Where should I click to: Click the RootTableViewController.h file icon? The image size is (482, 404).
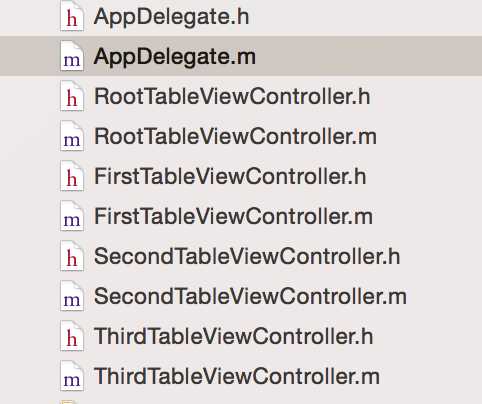coord(72,96)
